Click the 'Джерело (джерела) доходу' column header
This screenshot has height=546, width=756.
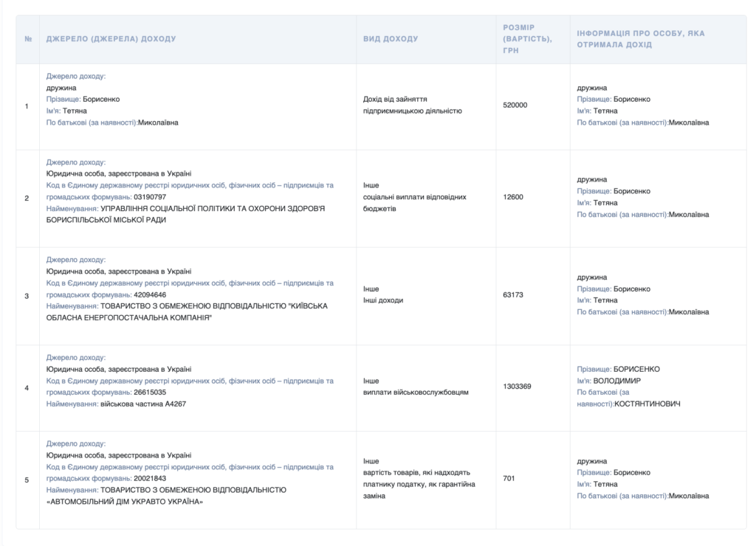pos(111,39)
